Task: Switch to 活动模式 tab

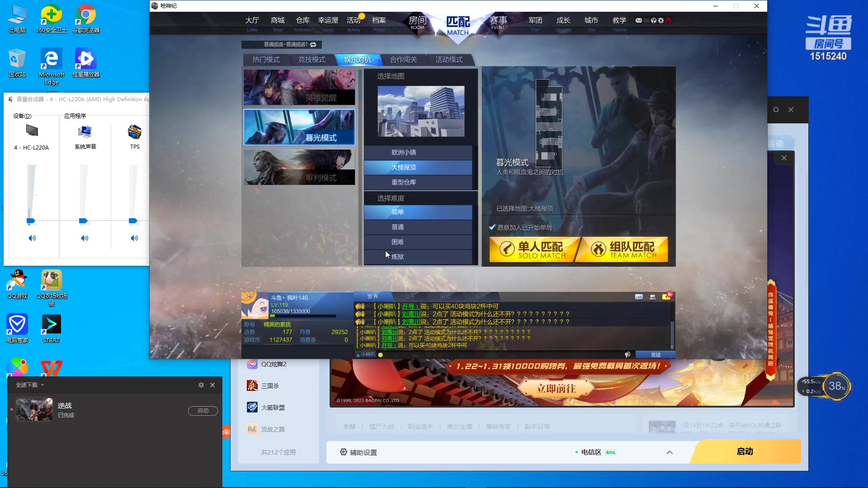Action: [448, 60]
